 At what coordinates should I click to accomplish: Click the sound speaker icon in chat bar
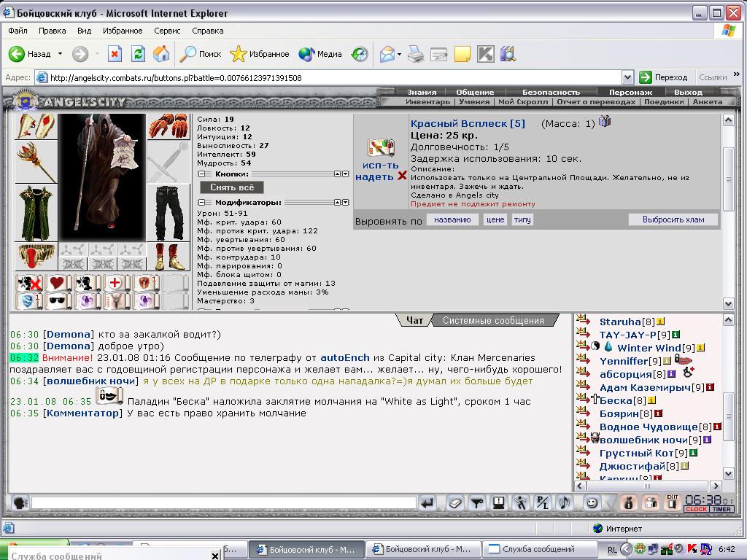564,503
